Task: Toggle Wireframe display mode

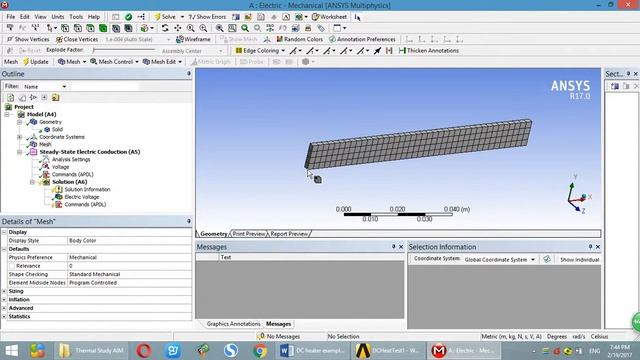Action: [x=193, y=39]
